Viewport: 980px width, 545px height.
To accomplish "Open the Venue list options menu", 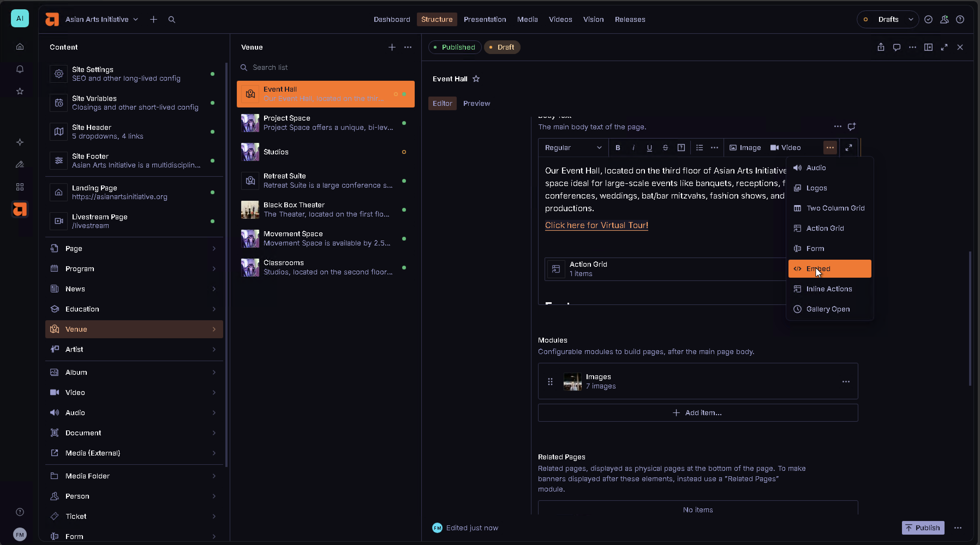I will pos(408,47).
